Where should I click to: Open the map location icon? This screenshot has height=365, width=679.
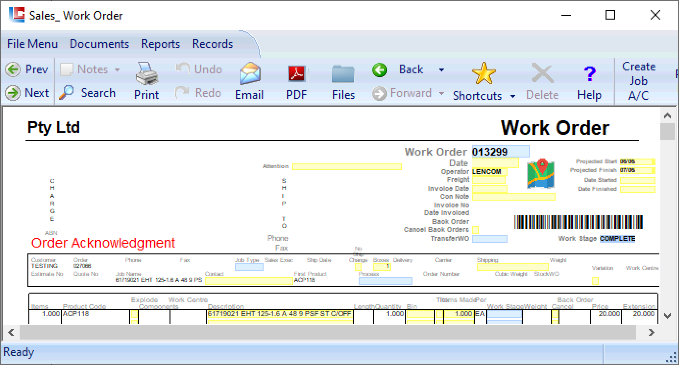541,174
